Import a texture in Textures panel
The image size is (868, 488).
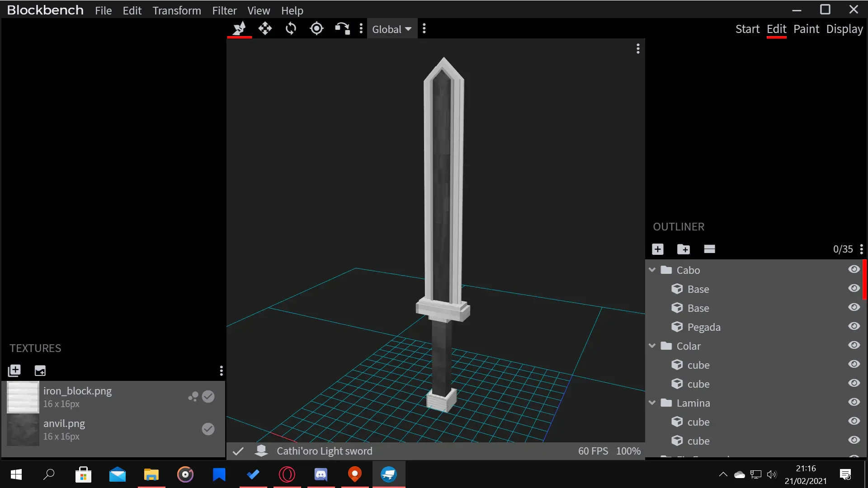tap(14, 371)
